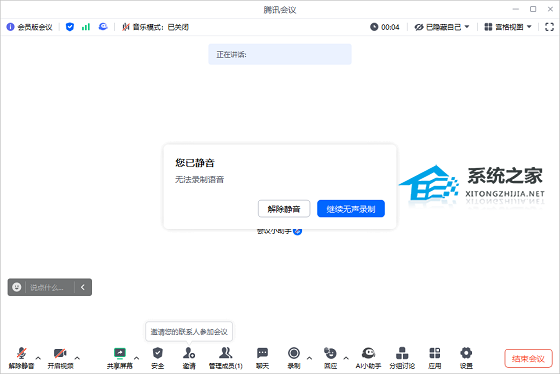Click the Record button in toolbar
The height and width of the screenshot is (374, 560).
(x=294, y=357)
